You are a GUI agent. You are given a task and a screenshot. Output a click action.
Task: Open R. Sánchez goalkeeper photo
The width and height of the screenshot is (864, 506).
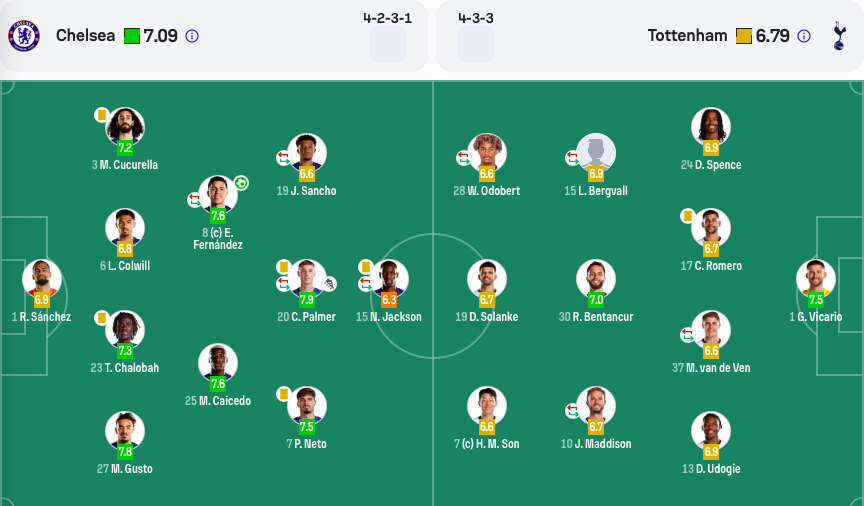[42, 279]
